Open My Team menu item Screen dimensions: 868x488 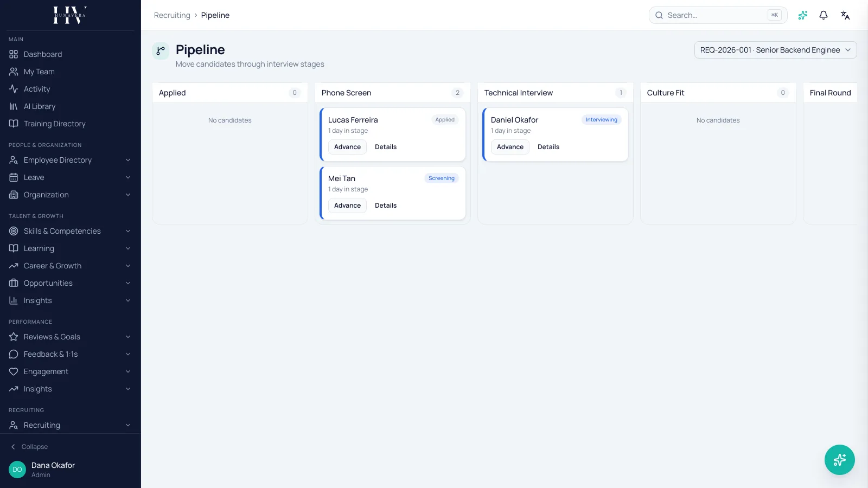pyautogui.click(x=71, y=72)
